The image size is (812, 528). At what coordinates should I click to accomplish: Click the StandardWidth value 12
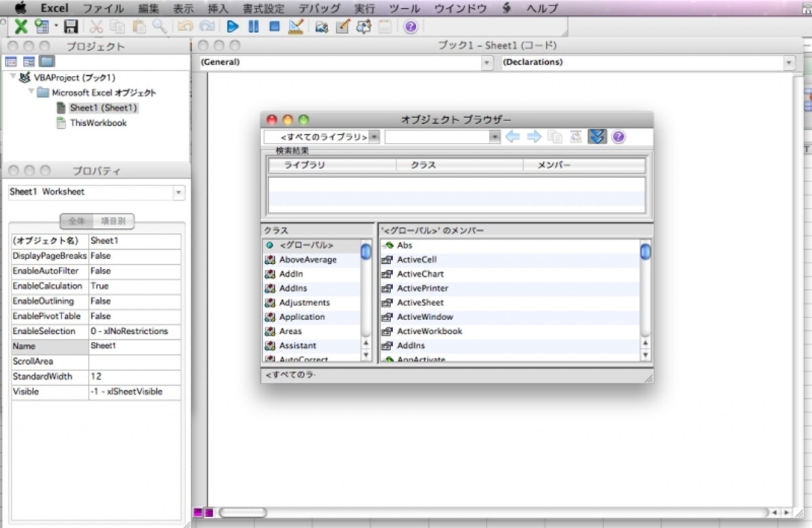click(x=135, y=376)
